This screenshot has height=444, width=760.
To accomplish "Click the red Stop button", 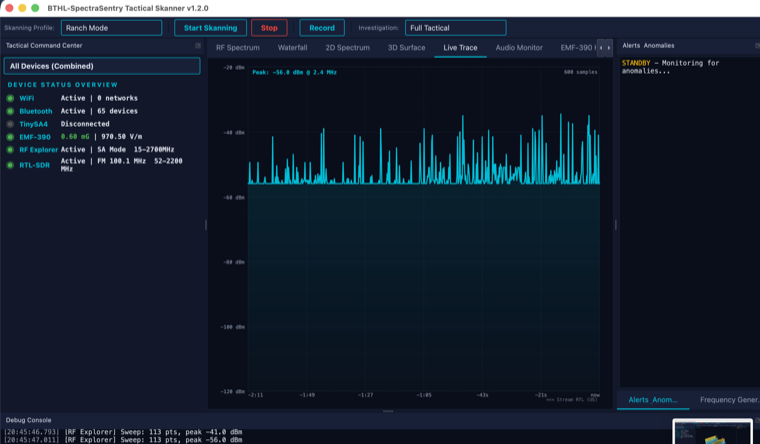I will click(x=269, y=28).
